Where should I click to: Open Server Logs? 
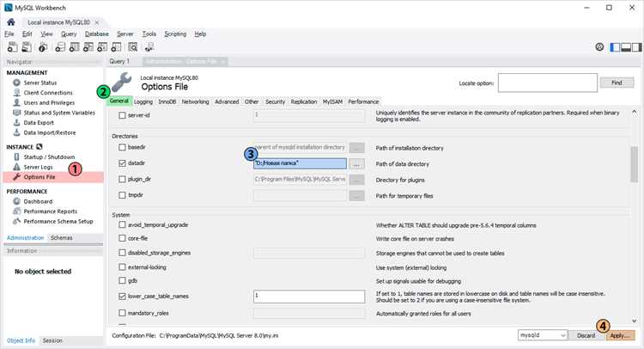click(x=38, y=167)
